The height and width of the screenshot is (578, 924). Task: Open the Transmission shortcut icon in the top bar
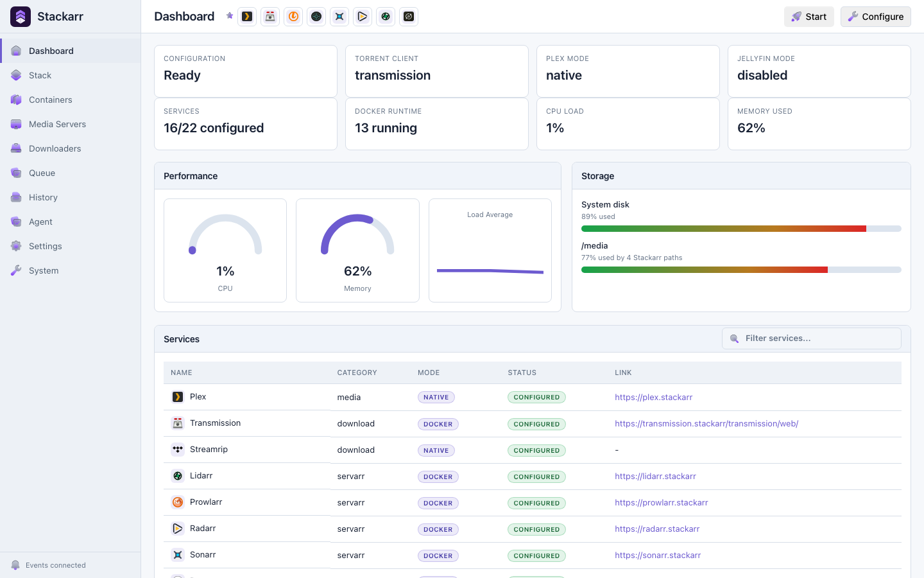pyautogui.click(x=270, y=17)
